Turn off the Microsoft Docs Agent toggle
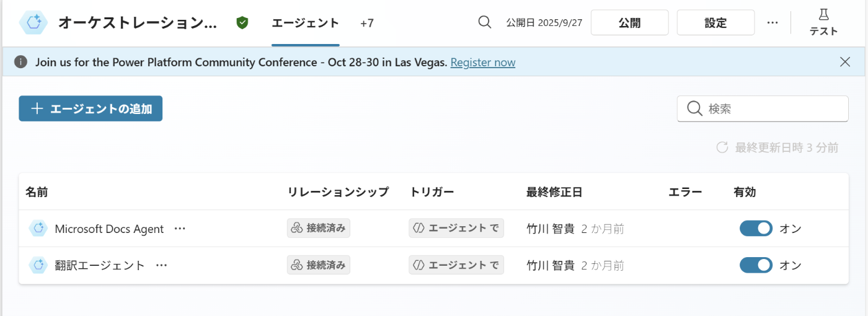The image size is (868, 316). click(756, 229)
